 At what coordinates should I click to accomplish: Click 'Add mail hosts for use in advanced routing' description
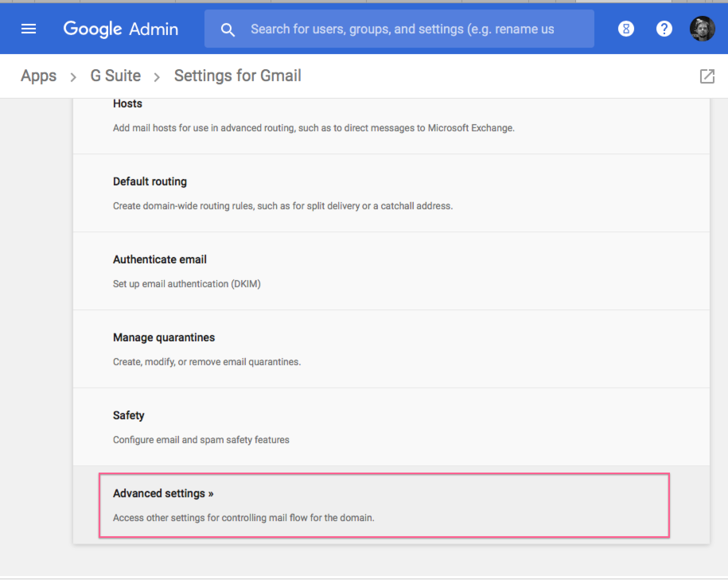pos(313,128)
